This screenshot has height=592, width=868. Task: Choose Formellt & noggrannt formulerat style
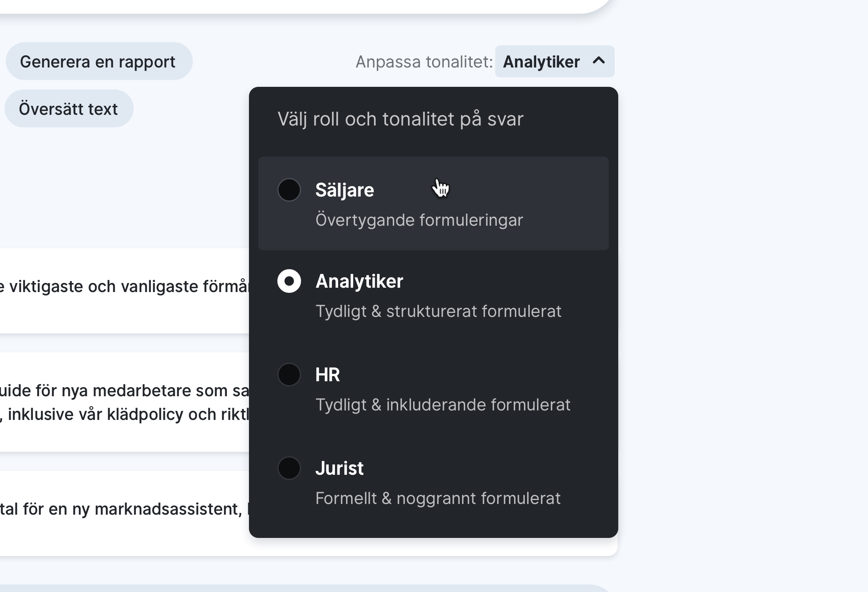438,498
